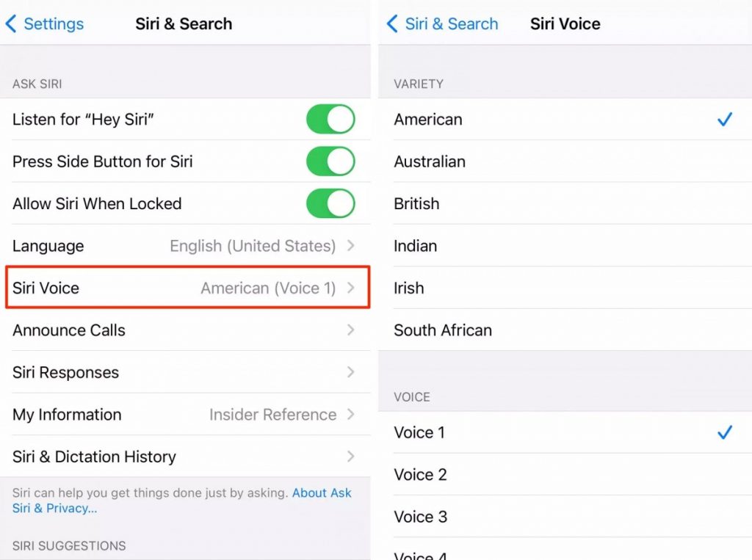Tap the Siri & Search back arrow
This screenshot has width=752, height=560.
point(441,24)
